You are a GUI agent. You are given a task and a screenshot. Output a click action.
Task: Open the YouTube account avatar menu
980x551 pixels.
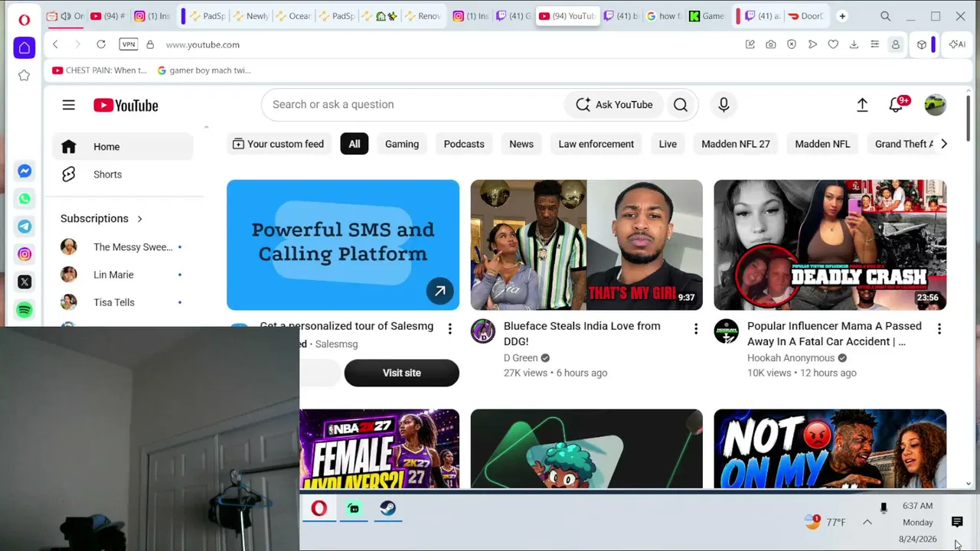pyautogui.click(x=935, y=105)
